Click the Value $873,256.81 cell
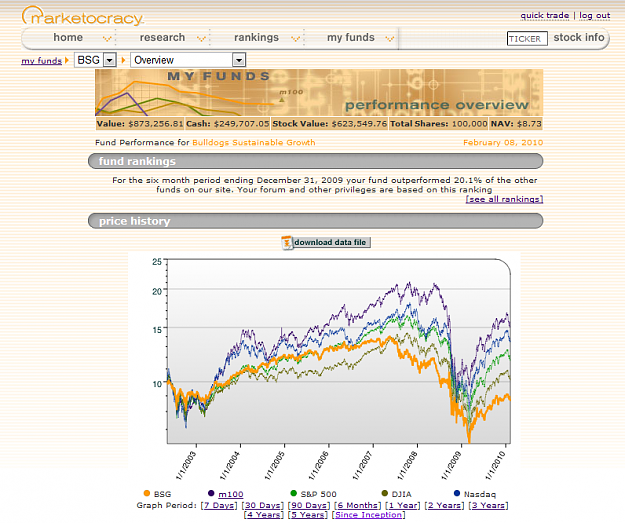The width and height of the screenshot is (625, 523). click(140, 124)
